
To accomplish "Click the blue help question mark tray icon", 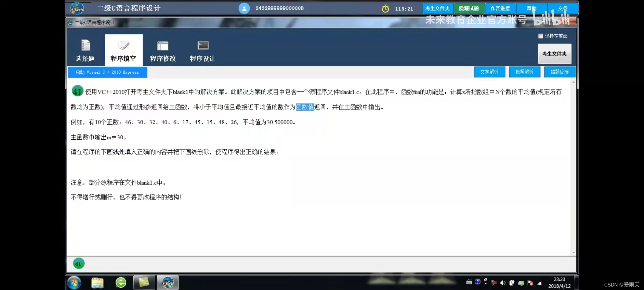I will [477, 282].
